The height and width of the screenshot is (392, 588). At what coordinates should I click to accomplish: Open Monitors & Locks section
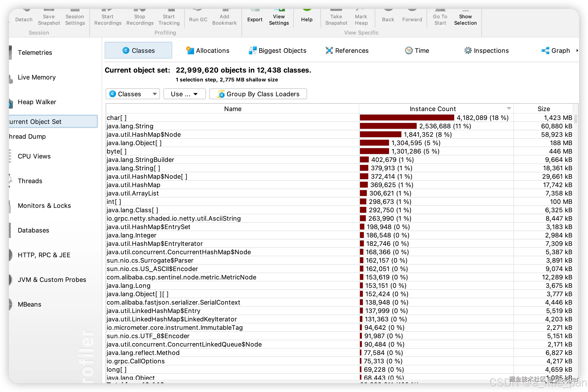click(44, 205)
